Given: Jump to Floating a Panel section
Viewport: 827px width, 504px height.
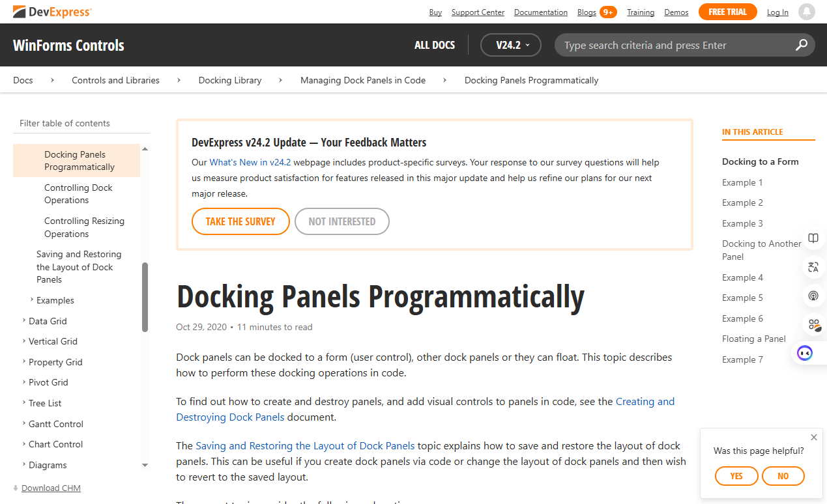Looking at the screenshot, I should point(754,339).
